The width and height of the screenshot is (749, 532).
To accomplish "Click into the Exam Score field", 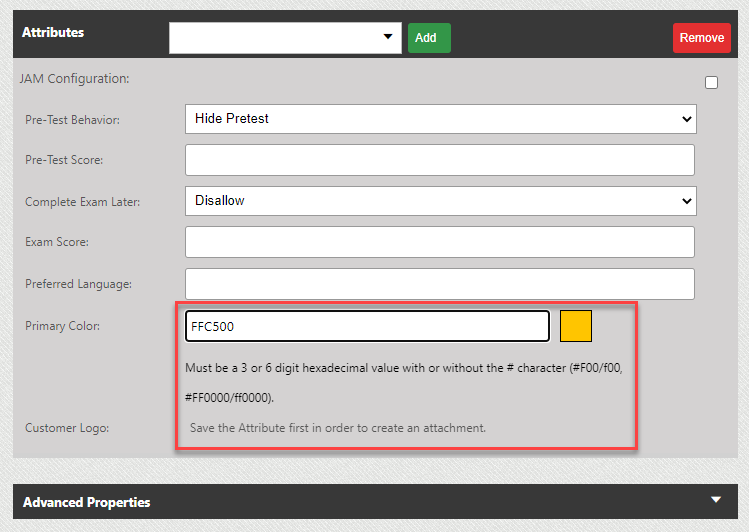I will click(x=440, y=242).
